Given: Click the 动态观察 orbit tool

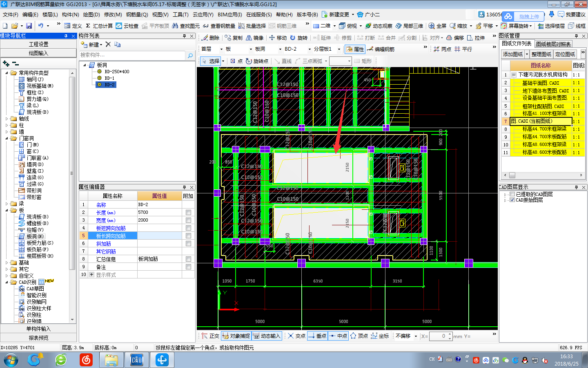Looking at the screenshot, I should coord(379,26).
